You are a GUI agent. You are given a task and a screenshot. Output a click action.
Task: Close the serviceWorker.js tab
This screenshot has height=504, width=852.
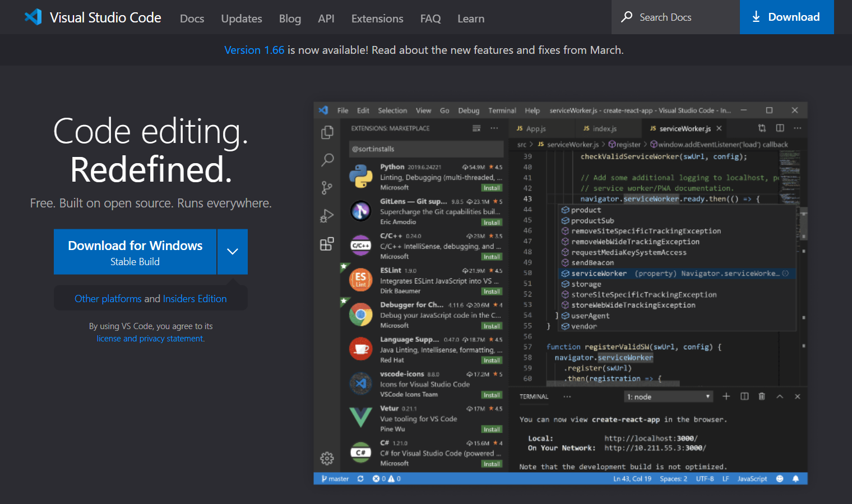tap(719, 128)
